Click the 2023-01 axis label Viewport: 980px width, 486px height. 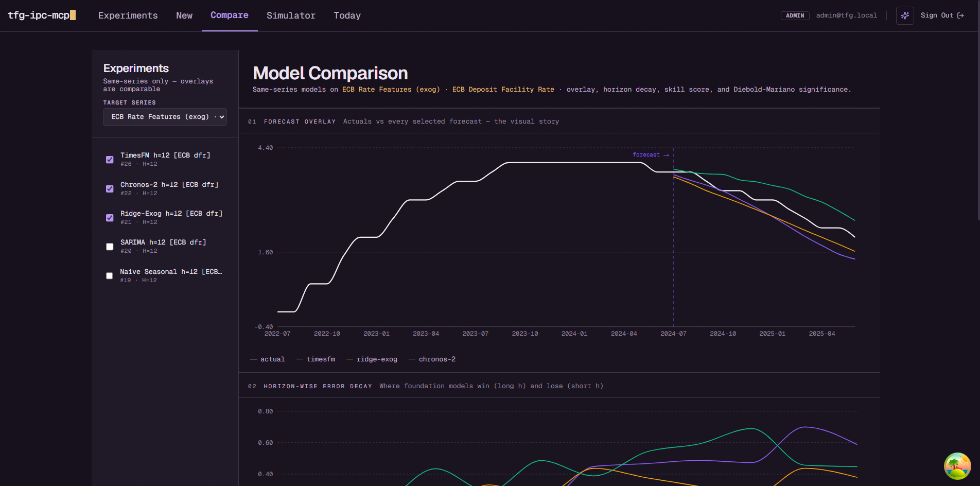[376, 334]
